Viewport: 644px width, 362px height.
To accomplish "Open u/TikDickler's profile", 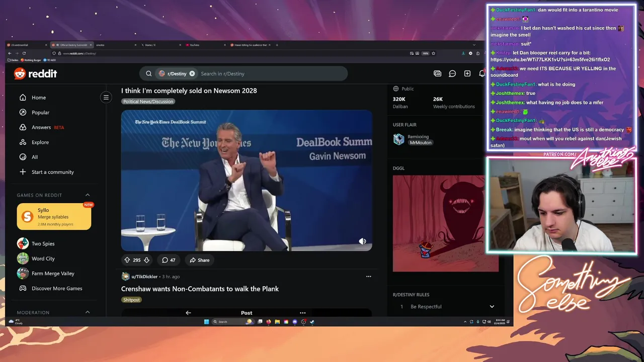I will (x=144, y=277).
